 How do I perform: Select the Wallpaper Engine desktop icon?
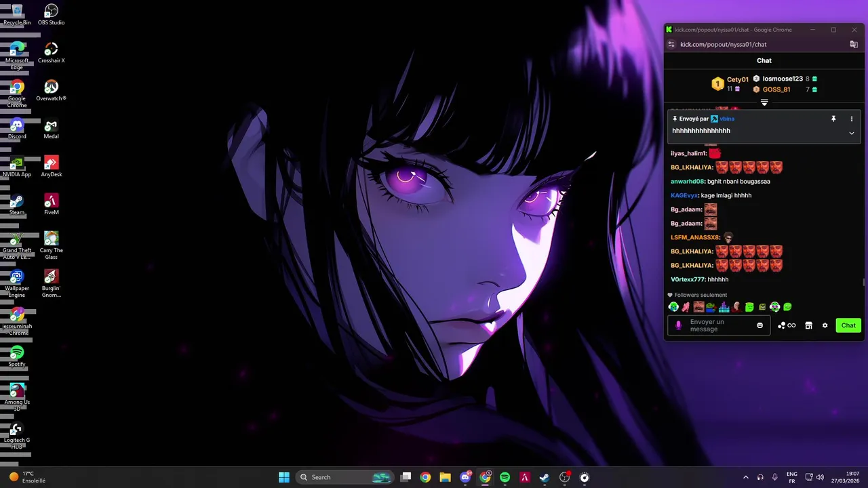coord(17,283)
